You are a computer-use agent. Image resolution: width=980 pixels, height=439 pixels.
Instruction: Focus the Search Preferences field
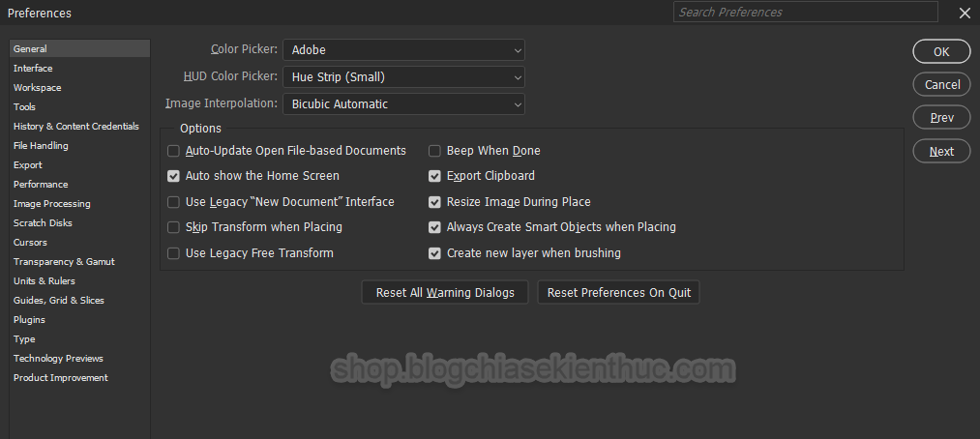tap(806, 12)
